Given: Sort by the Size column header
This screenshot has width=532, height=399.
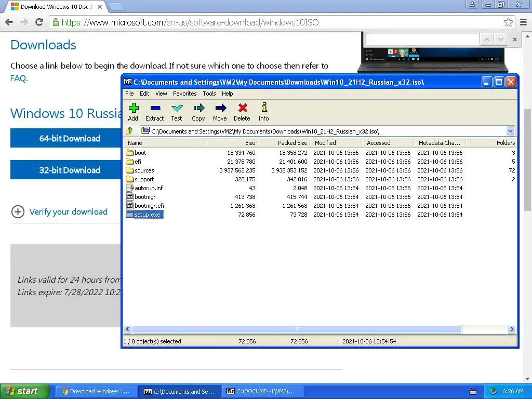Looking at the screenshot, I should (x=232, y=143).
